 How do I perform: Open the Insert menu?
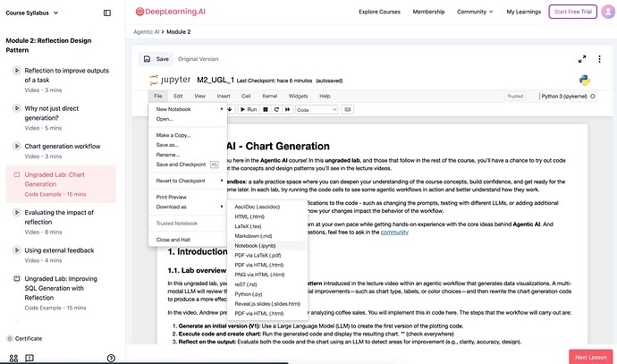(224, 96)
